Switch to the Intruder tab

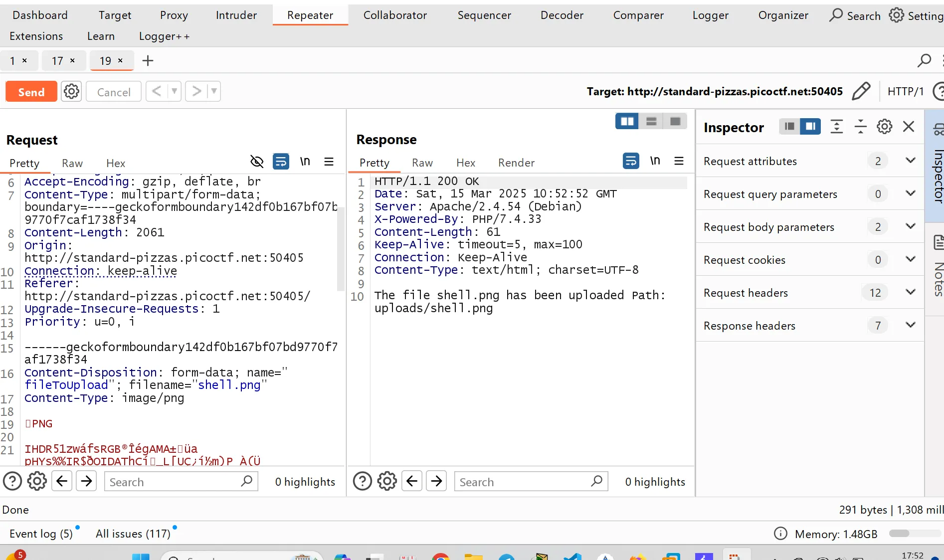click(236, 15)
